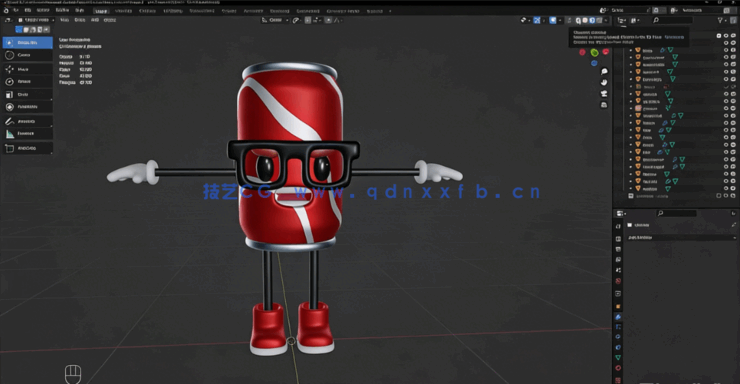Open the red Material properties tab
Screen dimensions: 740x384
(x=618, y=368)
